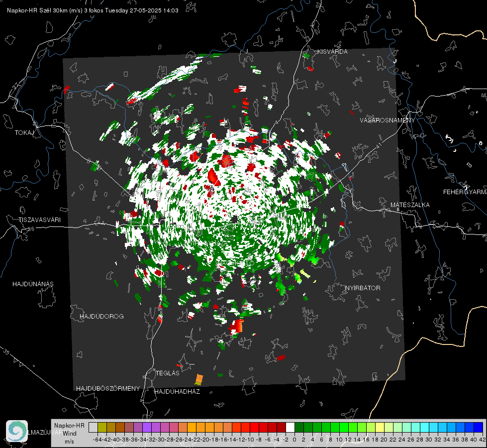This screenshot has height=448, width=487.
Task: Click the 30 value on the legend scale
Action: click(429, 440)
